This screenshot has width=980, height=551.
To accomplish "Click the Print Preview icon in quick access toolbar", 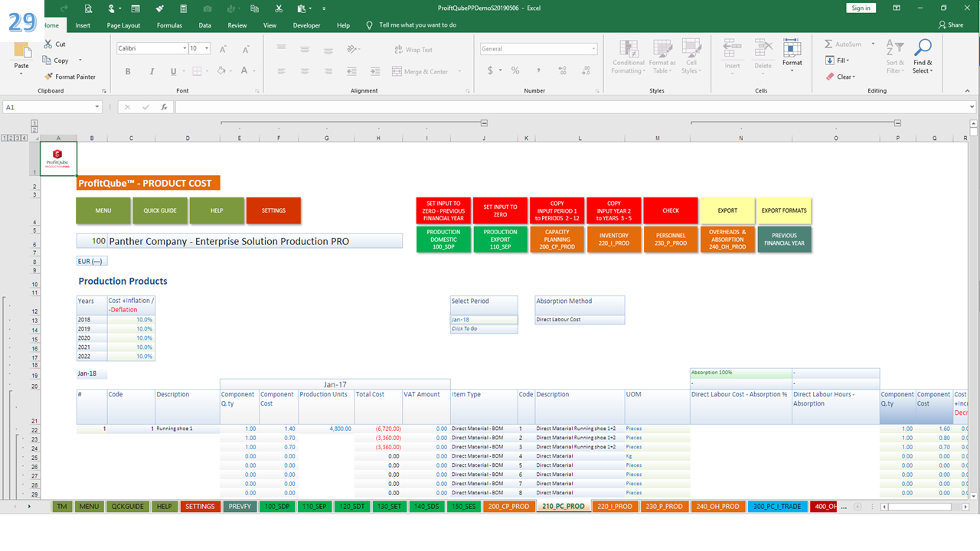I will (88, 8).
